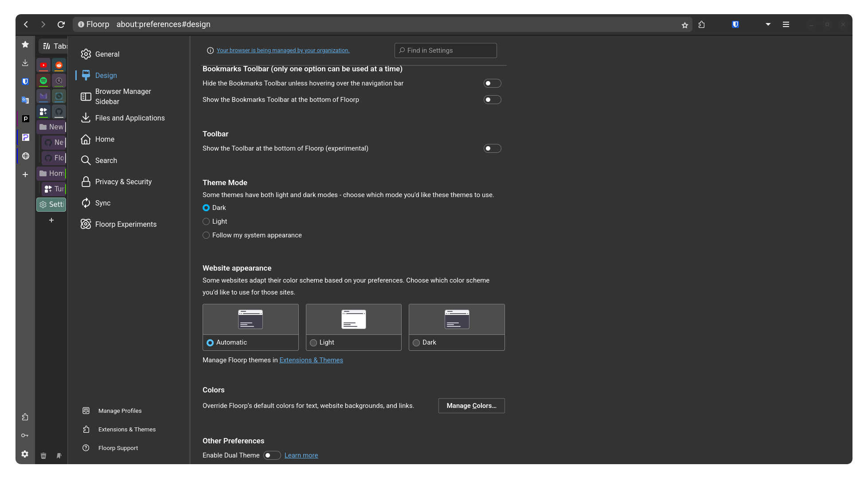Open the Passwords key icon in sidebar
The height and width of the screenshot is (481, 868).
pos(25,435)
